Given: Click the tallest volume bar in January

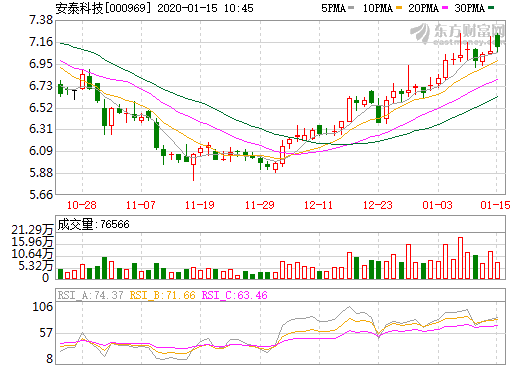Looking at the screenshot, I should pos(461,258).
